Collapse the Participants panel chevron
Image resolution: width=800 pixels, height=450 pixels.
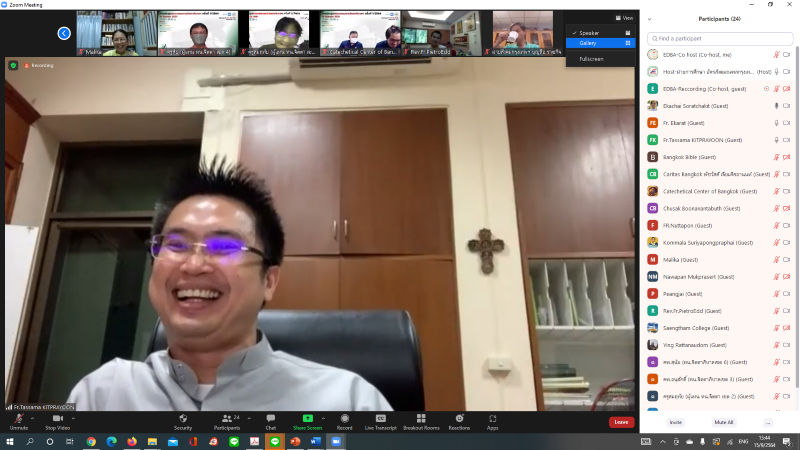[x=649, y=19]
